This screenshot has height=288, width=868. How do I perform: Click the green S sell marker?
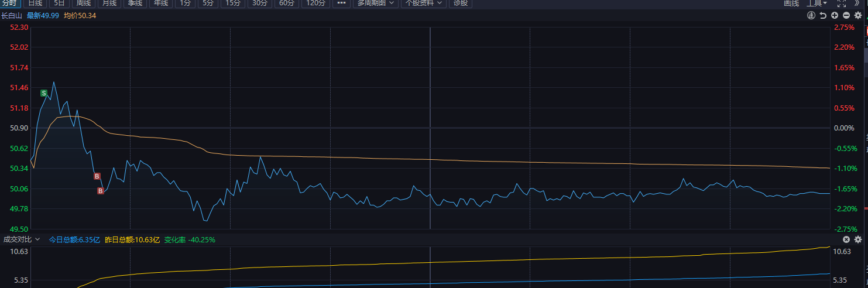[x=44, y=93]
